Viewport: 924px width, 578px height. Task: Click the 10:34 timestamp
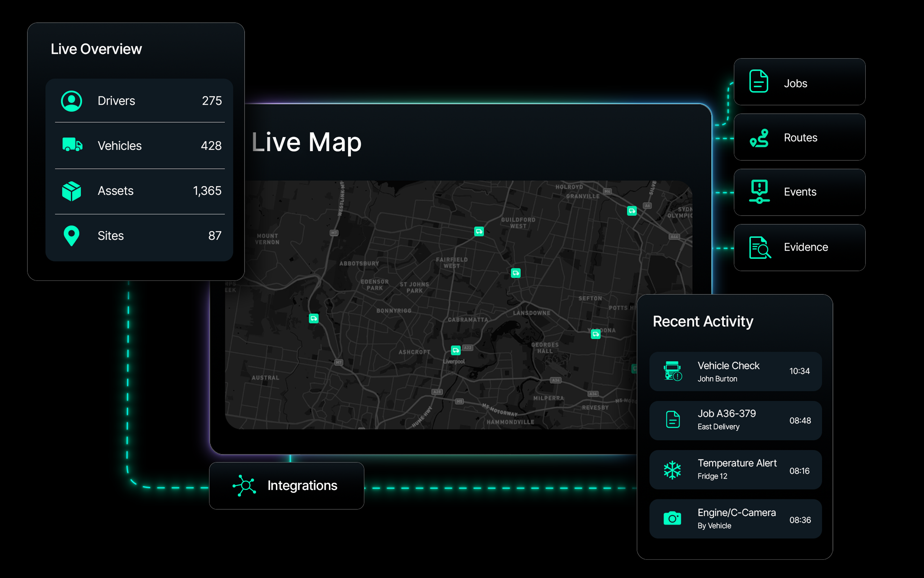pyautogui.click(x=800, y=371)
